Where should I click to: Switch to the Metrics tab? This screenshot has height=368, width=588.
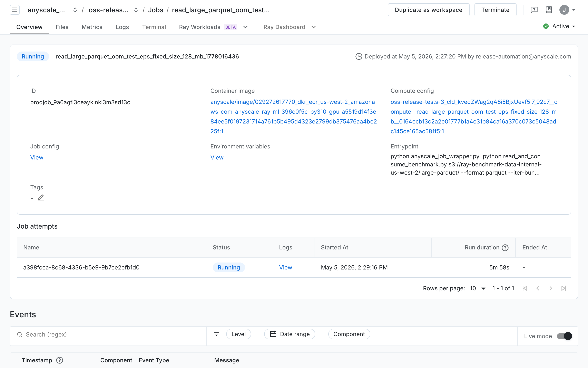(x=92, y=27)
